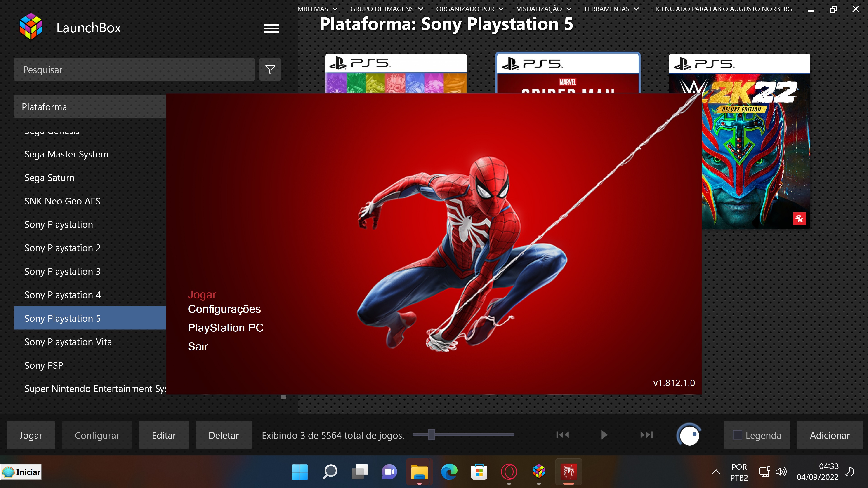The width and height of the screenshot is (868, 488).
Task: Select Sony Playstation 3 platform
Action: (x=62, y=271)
